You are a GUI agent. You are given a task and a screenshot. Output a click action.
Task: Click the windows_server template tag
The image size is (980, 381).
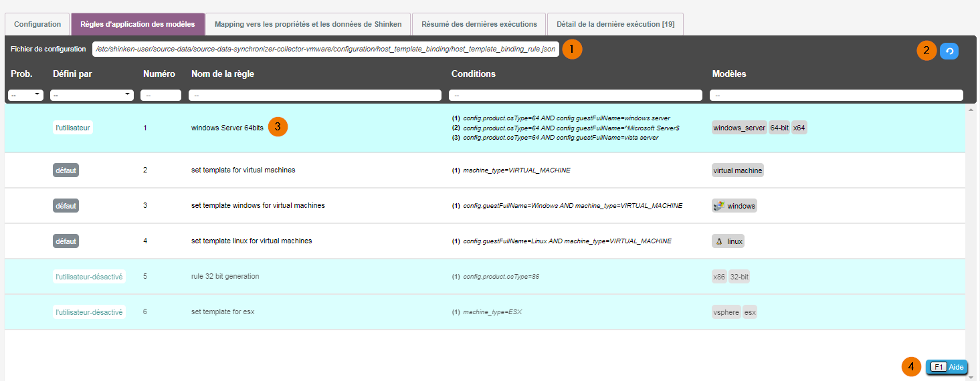point(739,128)
